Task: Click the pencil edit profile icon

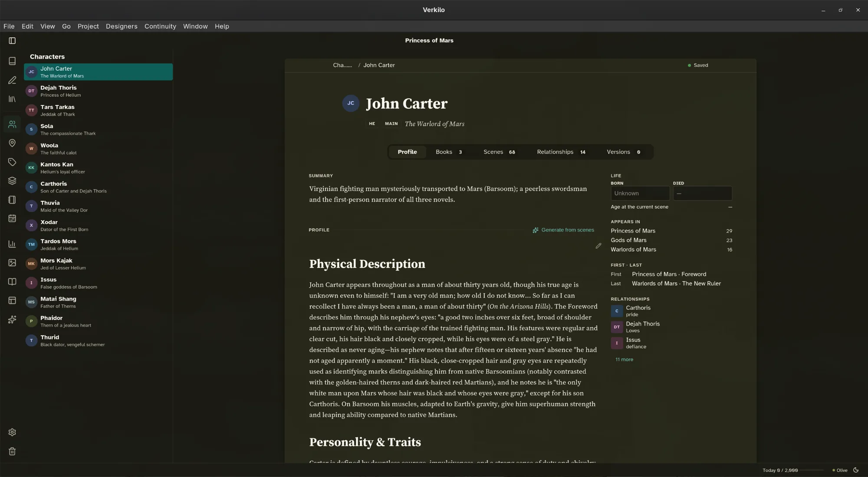Action: point(598,246)
